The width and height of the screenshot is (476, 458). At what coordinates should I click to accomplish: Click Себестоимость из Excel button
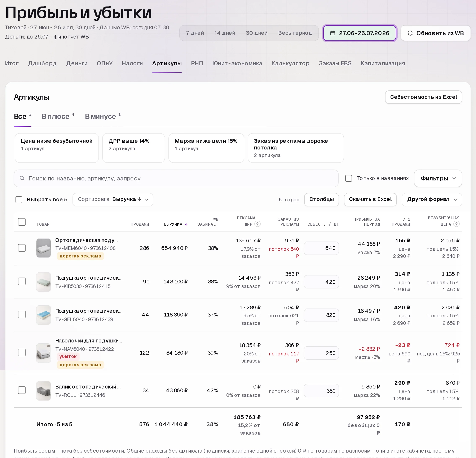tap(423, 97)
